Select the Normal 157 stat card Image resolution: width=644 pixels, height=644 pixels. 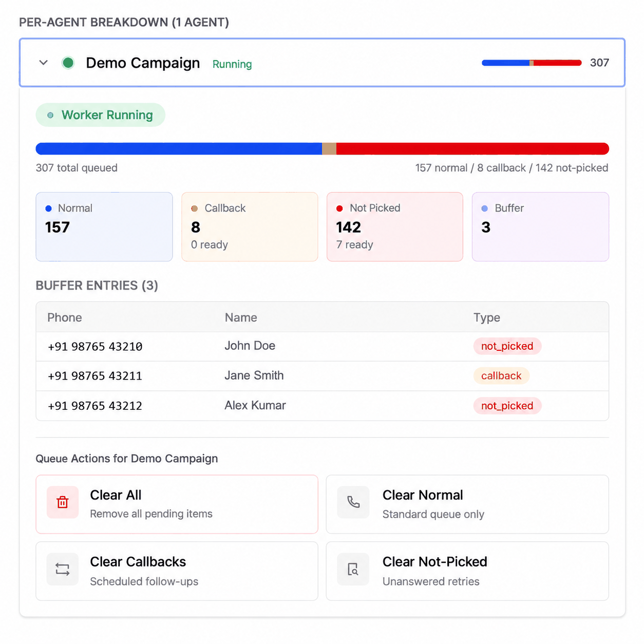[x=104, y=227]
